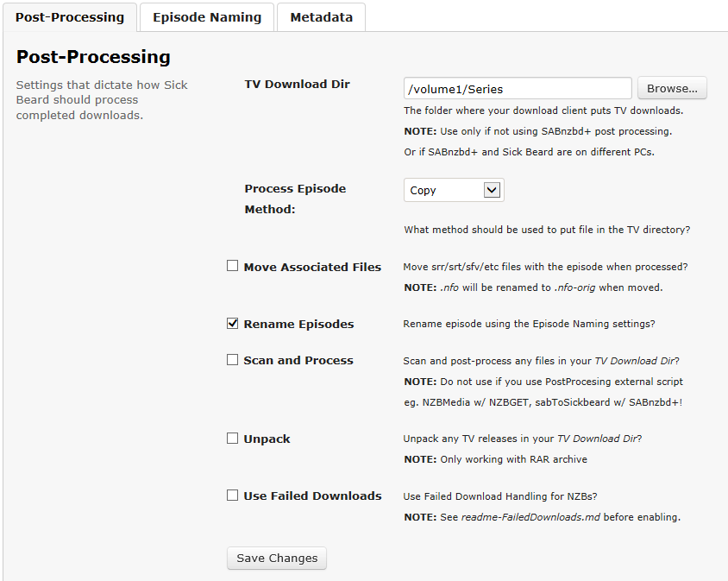Click the "Use Failed Downloads" label text
Screen dimensions: 728x581
point(312,496)
